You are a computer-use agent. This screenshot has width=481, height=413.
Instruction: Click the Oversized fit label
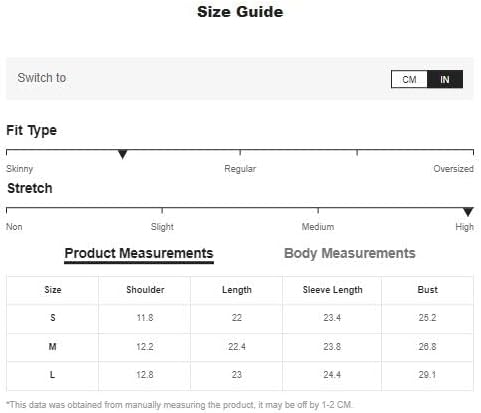453,169
